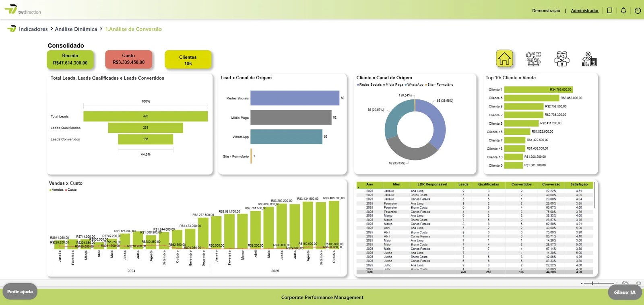The width and height of the screenshot is (644, 305).
Task: Click Dezembro 2024 bar R$2.277.500,00
Action: pos(203,233)
